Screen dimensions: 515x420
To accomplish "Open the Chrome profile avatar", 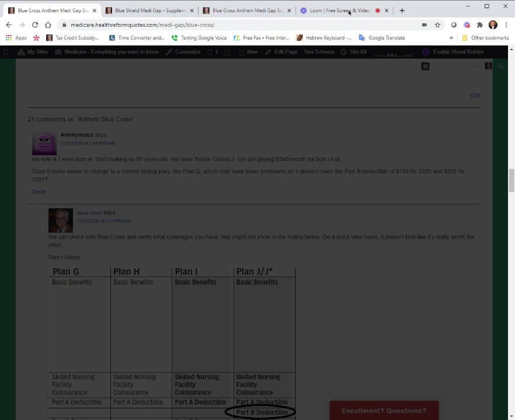I will click(x=493, y=25).
